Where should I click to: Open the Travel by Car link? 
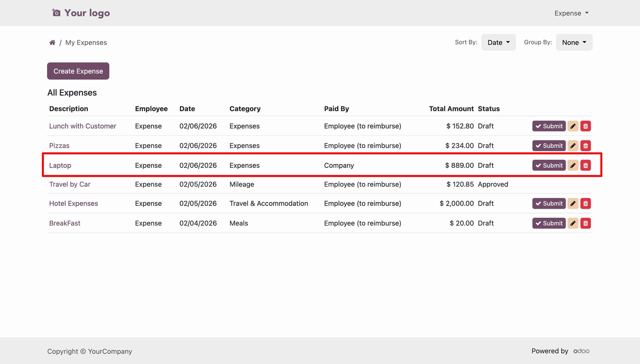tap(70, 184)
